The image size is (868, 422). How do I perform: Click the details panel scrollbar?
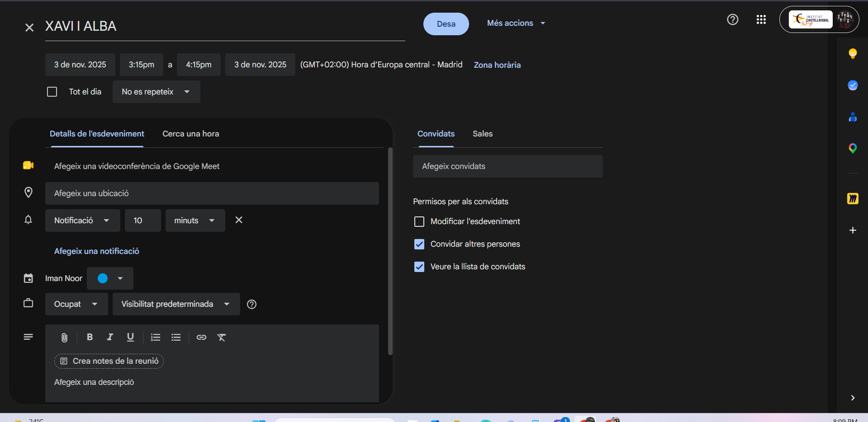390,251
